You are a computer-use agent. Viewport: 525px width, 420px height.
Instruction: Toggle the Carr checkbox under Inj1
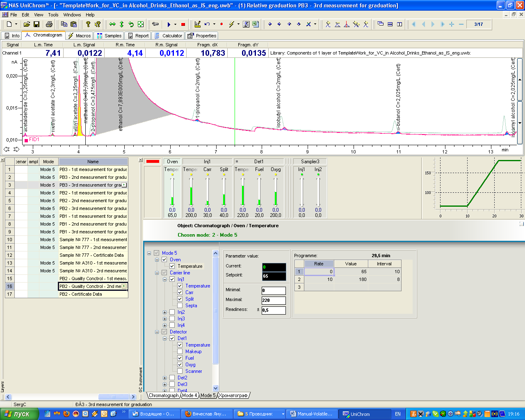click(x=180, y=292)
